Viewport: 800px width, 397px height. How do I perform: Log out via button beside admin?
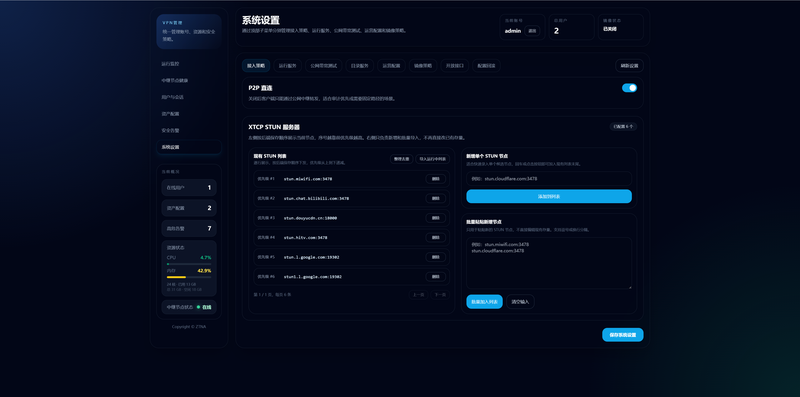(532, 31)
